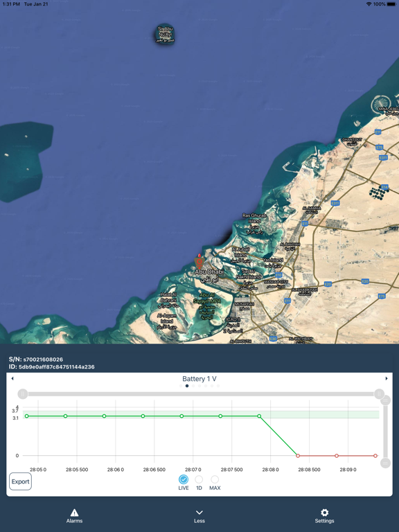The image size is (399, 532).
Task: Select the last green point before the drop
Action: click(x=259, y=416)
